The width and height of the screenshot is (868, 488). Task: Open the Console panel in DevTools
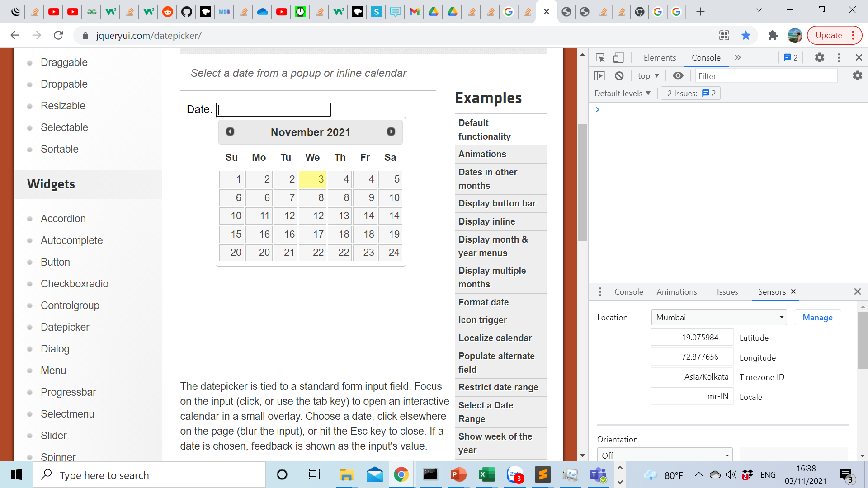point(706,57)
